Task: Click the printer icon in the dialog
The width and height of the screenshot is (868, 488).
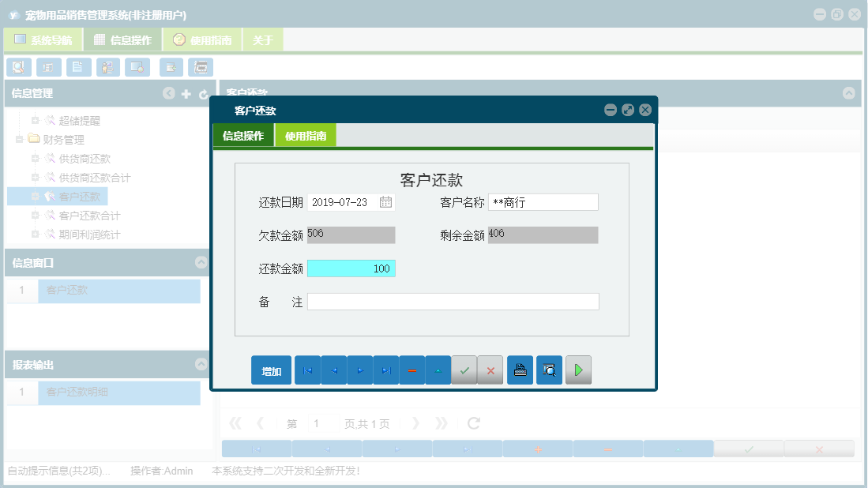Action: pyautogui.click(x=520, y=370)
